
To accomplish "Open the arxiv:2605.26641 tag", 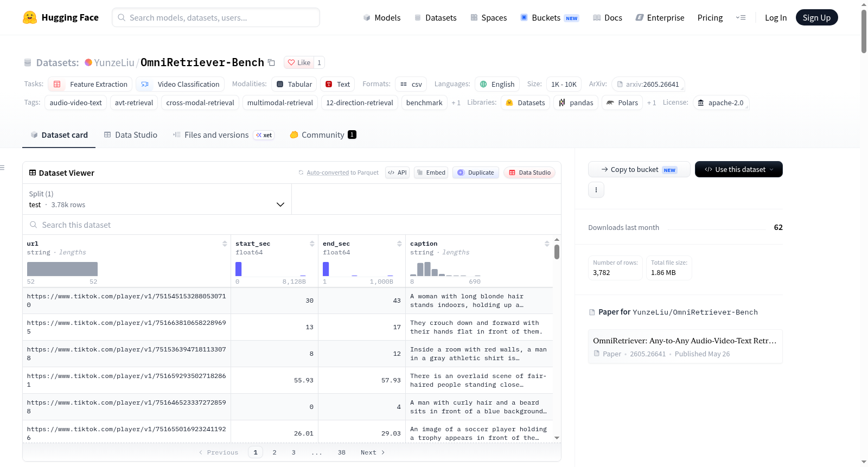I will click(x=648, y=84).
